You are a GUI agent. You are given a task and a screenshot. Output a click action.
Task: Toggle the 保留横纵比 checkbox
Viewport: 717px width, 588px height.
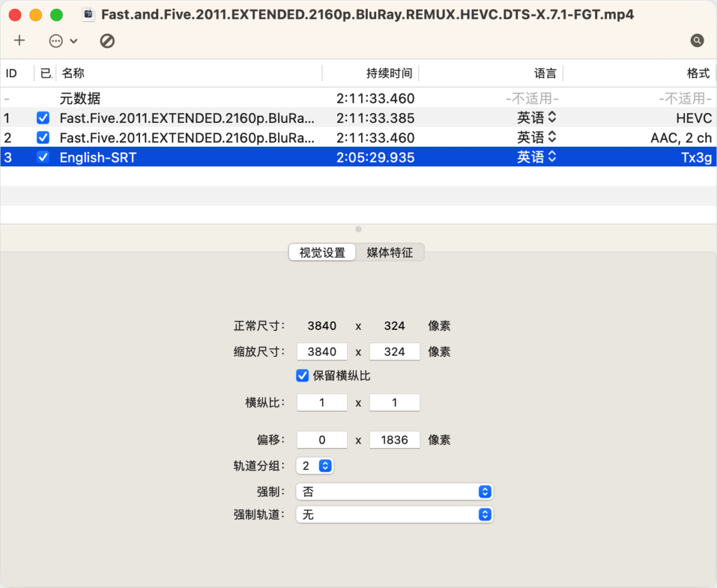click(302, 375)
